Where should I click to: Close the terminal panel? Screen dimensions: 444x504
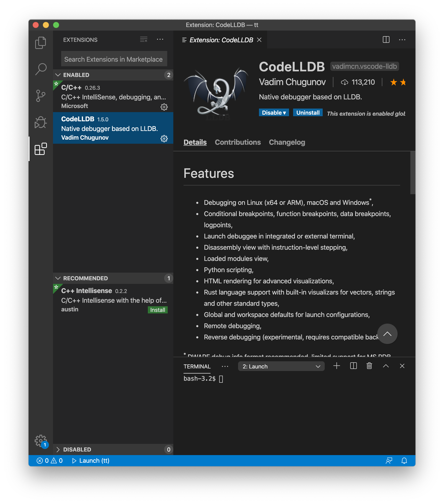pos(402,366)
